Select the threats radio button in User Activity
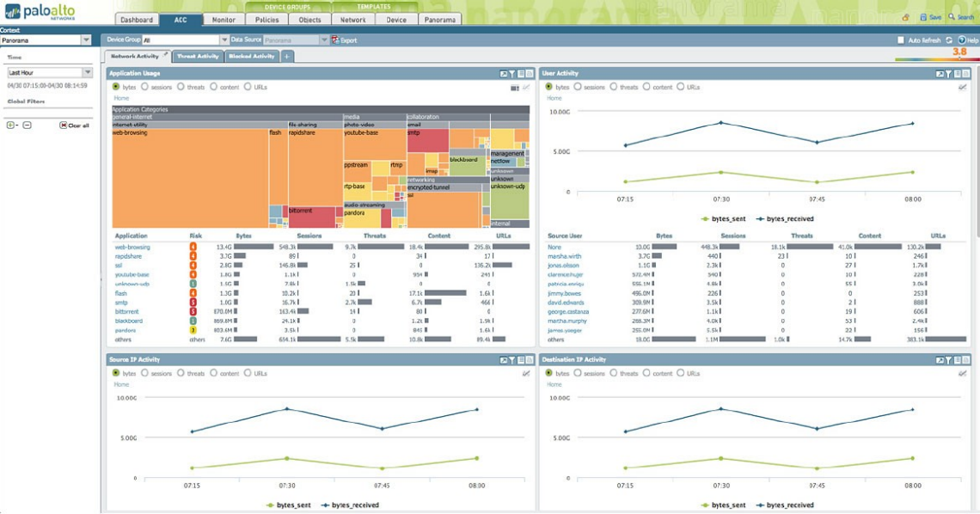Viewport: 980px width, 514px height. (614, 87)
